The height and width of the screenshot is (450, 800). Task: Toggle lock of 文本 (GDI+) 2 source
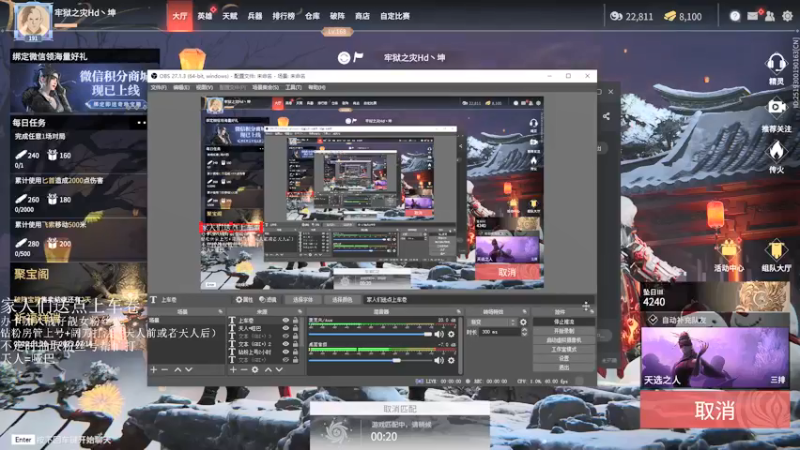coord(295,344)
